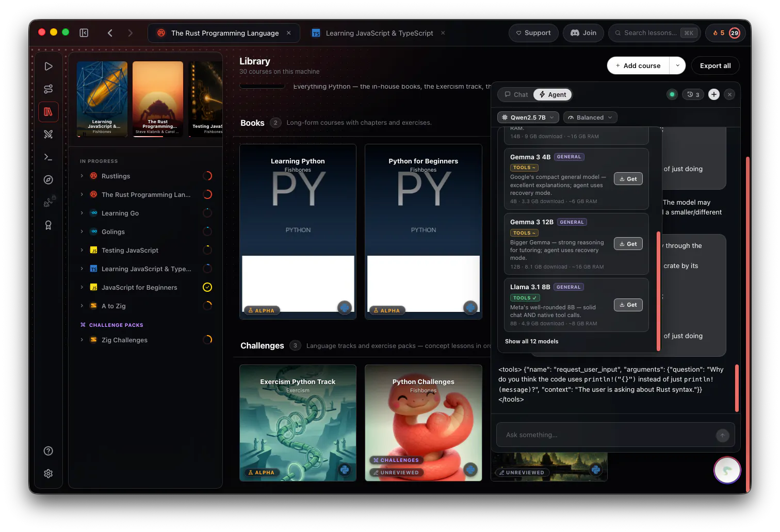The image size is (780, 532).
Task: Switch to The Rust Programming Language tab
Action: click(224, 33)
